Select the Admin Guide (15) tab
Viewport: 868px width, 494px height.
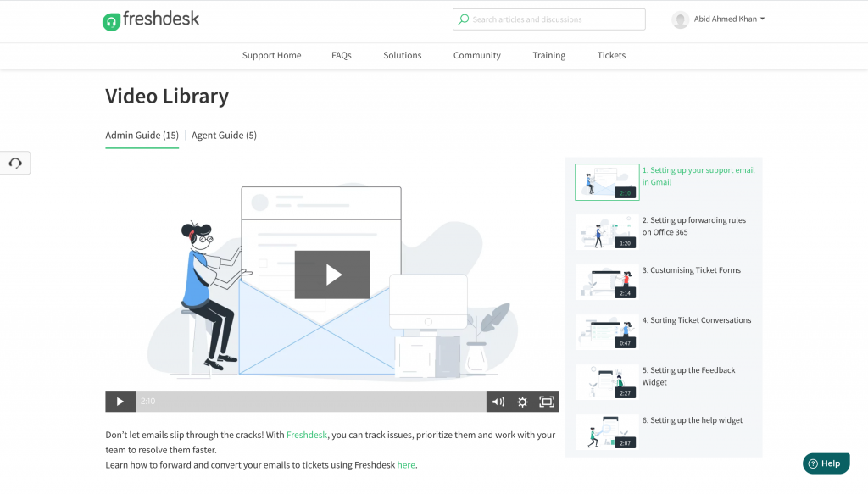click(x=142, y=136)
